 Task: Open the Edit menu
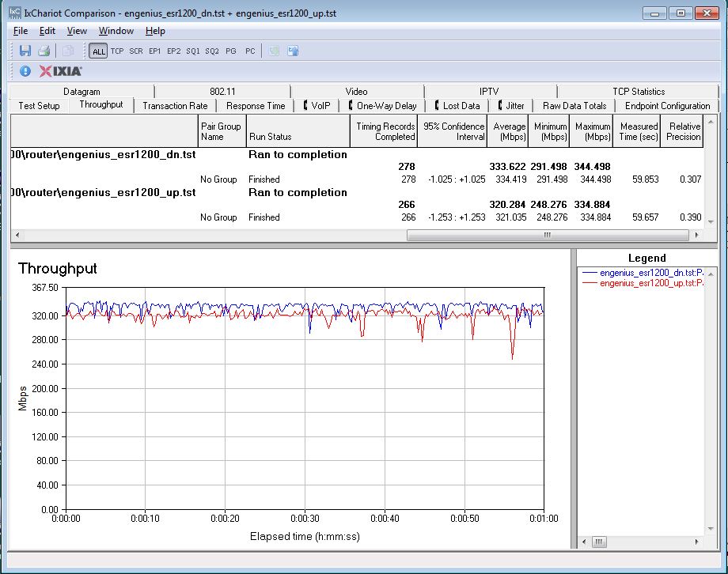point(47,31)
